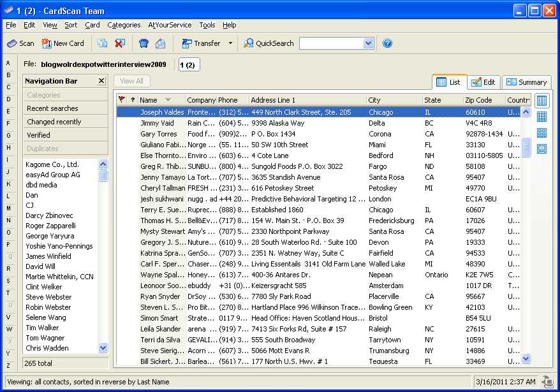Click the delete card red X icon
Screen dimensions: 560x392
[x=120, y=43]
